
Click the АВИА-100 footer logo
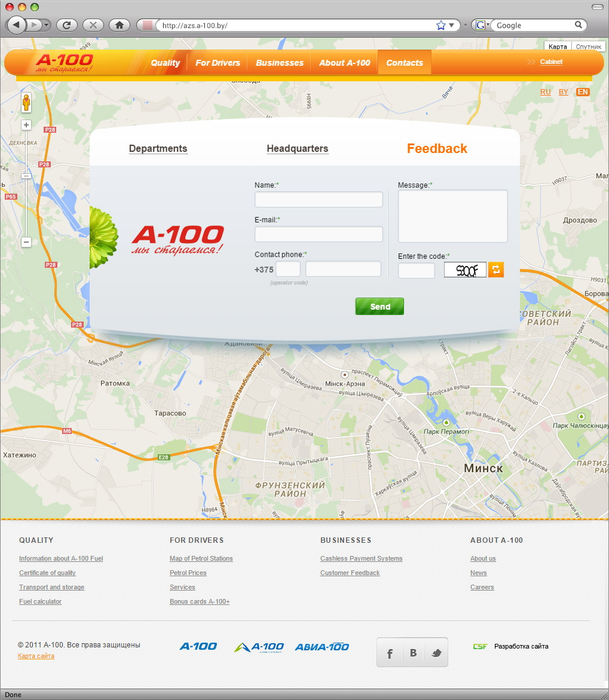click(x=322, y=647)
